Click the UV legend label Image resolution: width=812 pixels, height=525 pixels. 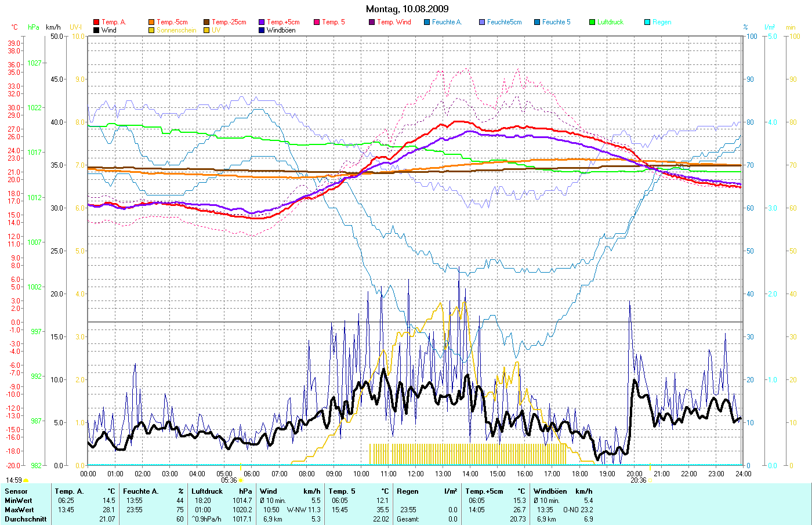click(216, 30)
